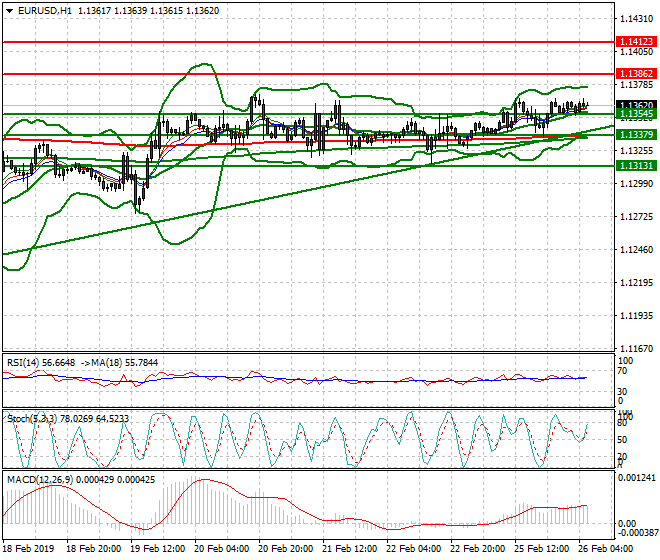Click the 1.12195 price scale value
Viewport: 660px width, 560px height.
pyautogui.click(x=636, y=283)
